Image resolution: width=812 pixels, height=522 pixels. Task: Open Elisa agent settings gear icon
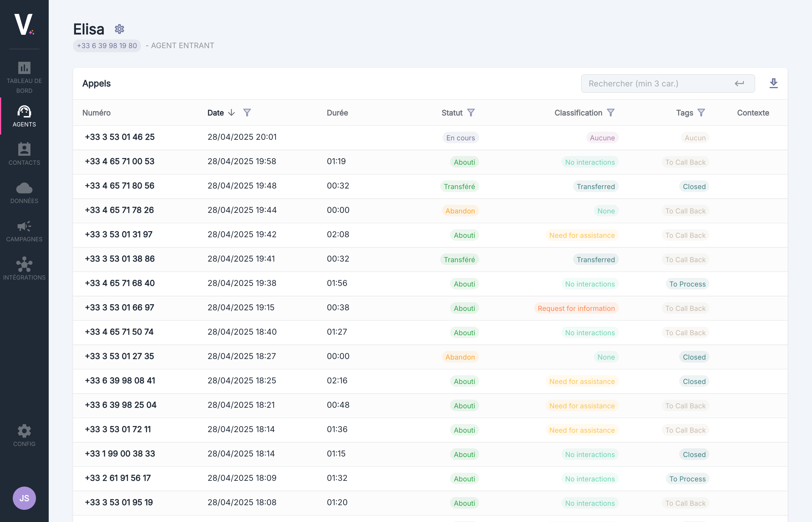pos(119,29)
